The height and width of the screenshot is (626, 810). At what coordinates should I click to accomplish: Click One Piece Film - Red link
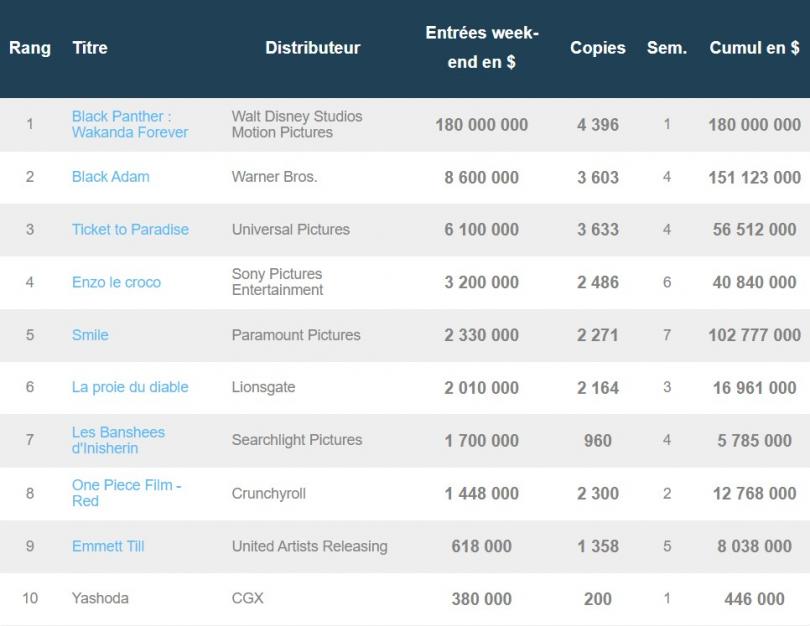click(x=126, y=493)
